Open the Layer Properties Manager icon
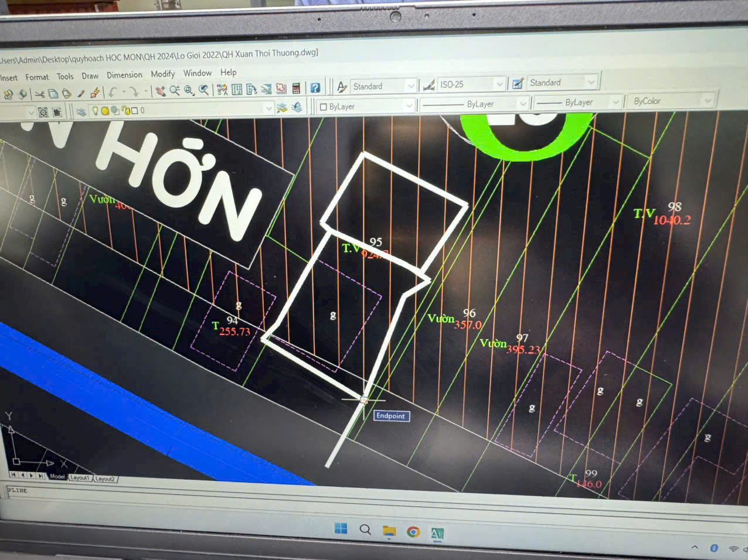748x560 pixels. pyautogui.click(x=81, y=111)
